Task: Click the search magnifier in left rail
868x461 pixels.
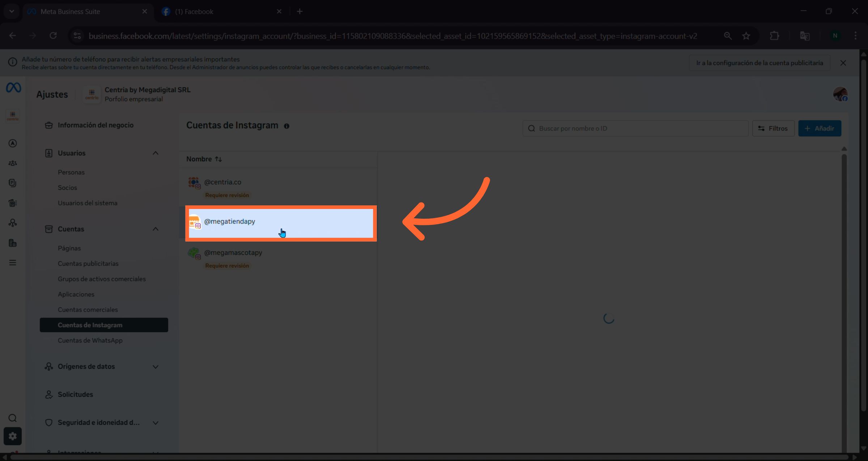Action: (13, 418)
